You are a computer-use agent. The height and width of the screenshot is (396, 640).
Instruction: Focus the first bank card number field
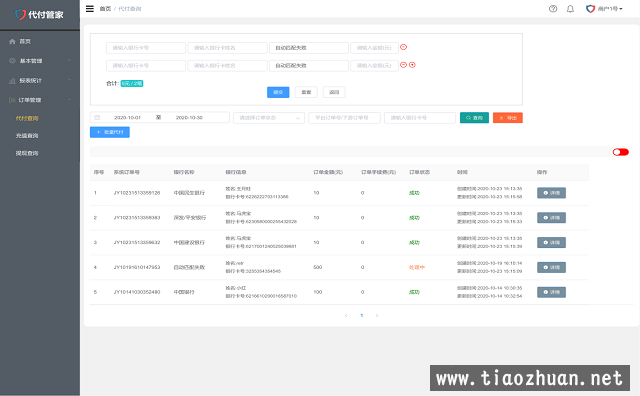(x=146, y=48)
